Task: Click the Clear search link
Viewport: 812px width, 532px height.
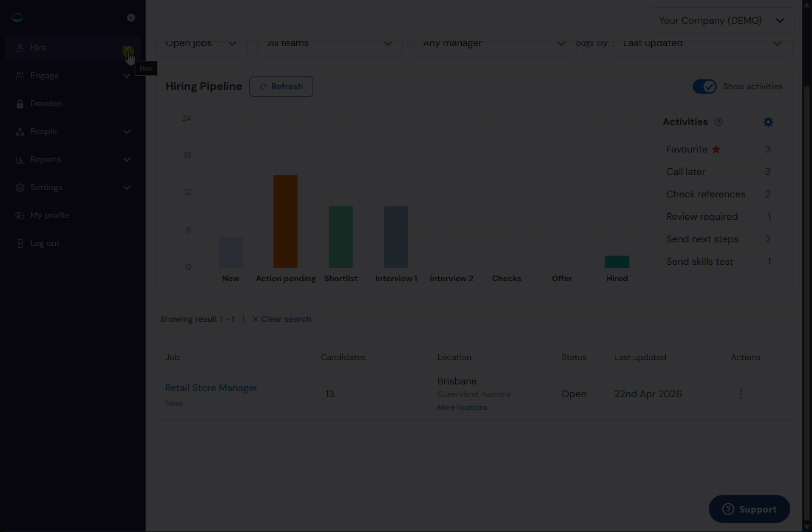Action: coord(282,319)
